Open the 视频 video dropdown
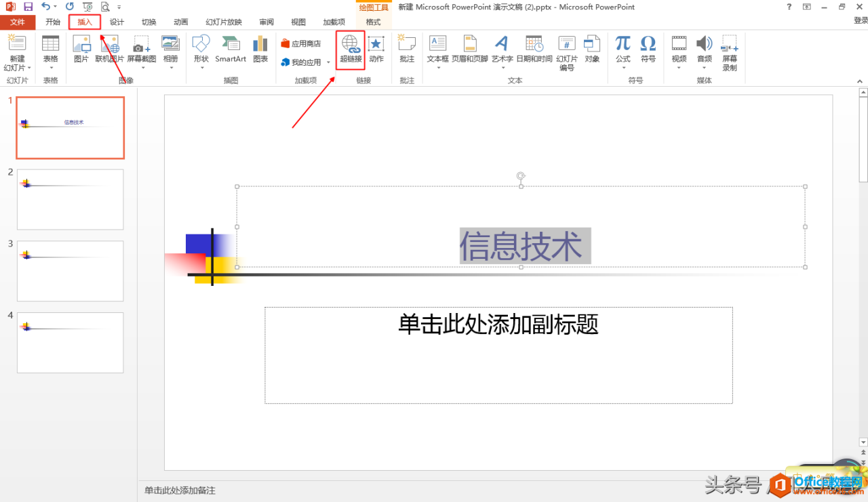The width and height of the screenshot is (868, 502). [679, 68]
